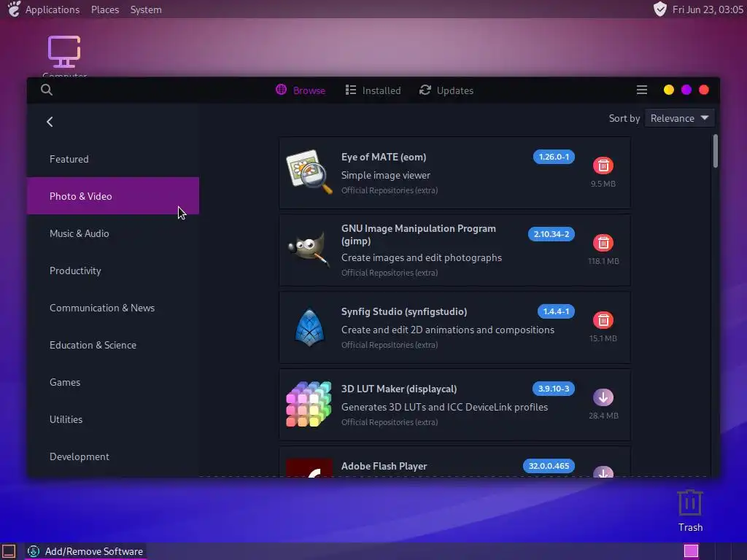Select the Communication & News category
747x560 pixels.
click(113, 308)
